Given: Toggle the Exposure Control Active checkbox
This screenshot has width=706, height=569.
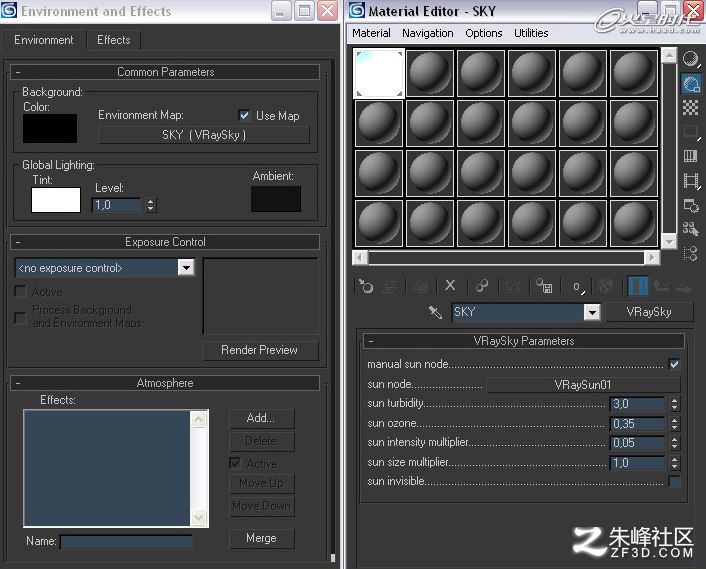Looking at the screenshot, I should [x=20, y=291].
